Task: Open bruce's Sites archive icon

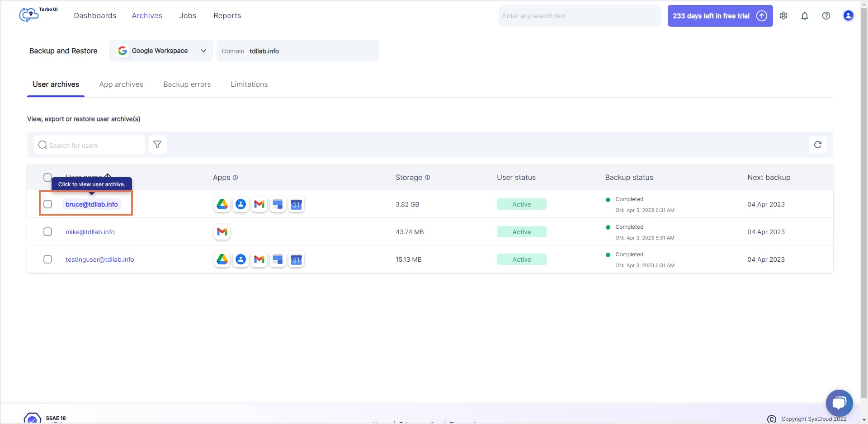Action: [278, 204]
